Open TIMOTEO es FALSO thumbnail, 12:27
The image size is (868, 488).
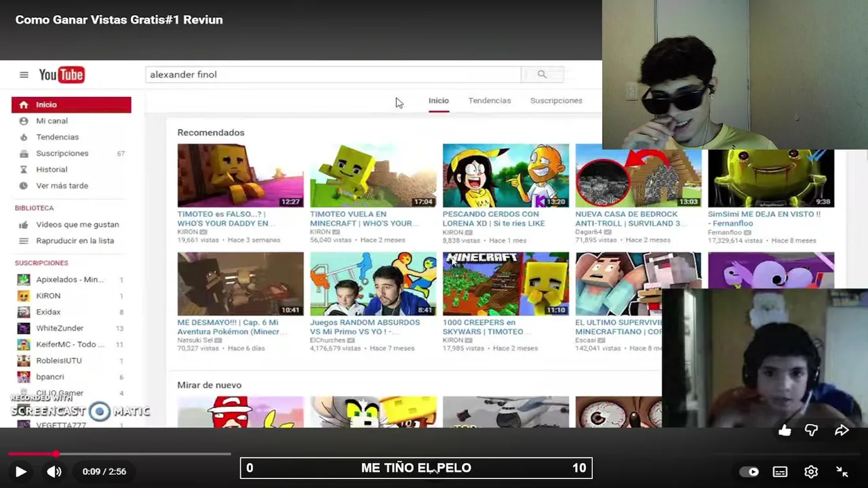241,176
